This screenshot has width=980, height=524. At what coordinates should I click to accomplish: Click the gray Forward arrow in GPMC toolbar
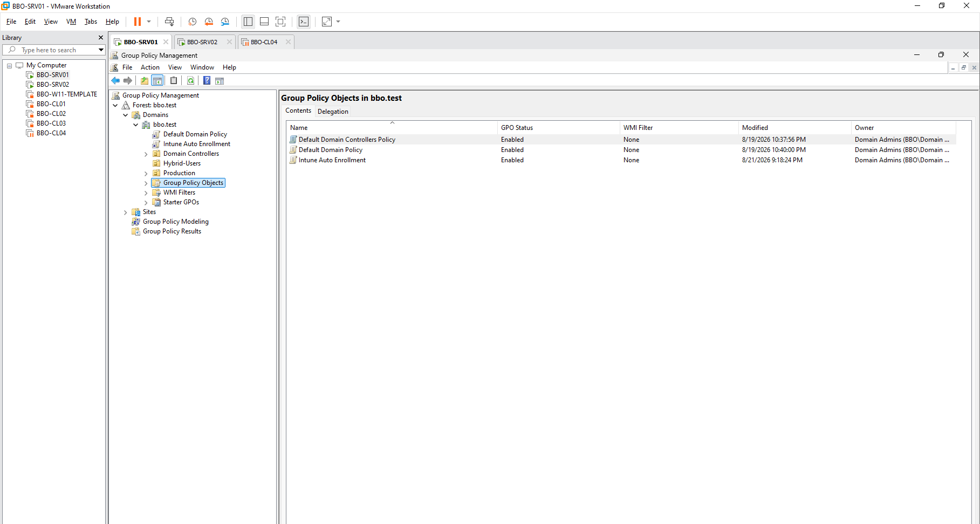128,81
